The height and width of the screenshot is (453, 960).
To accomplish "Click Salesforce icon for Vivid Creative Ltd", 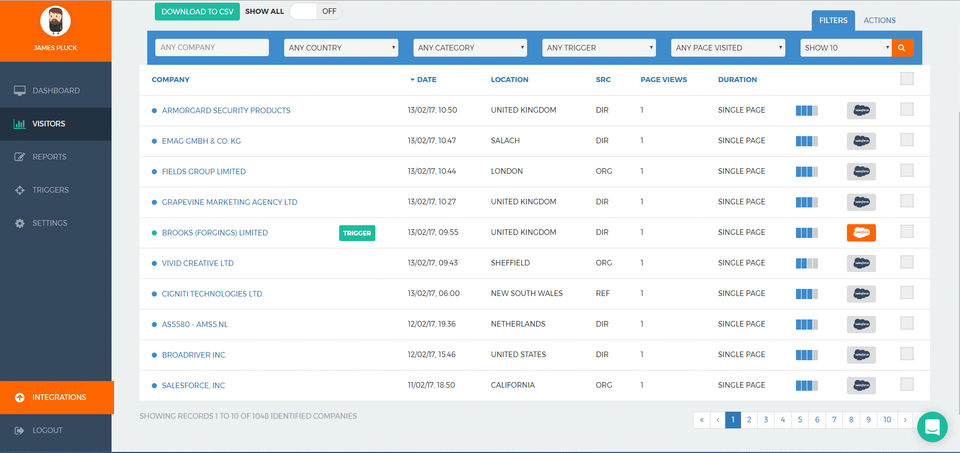I will (861, 263).
